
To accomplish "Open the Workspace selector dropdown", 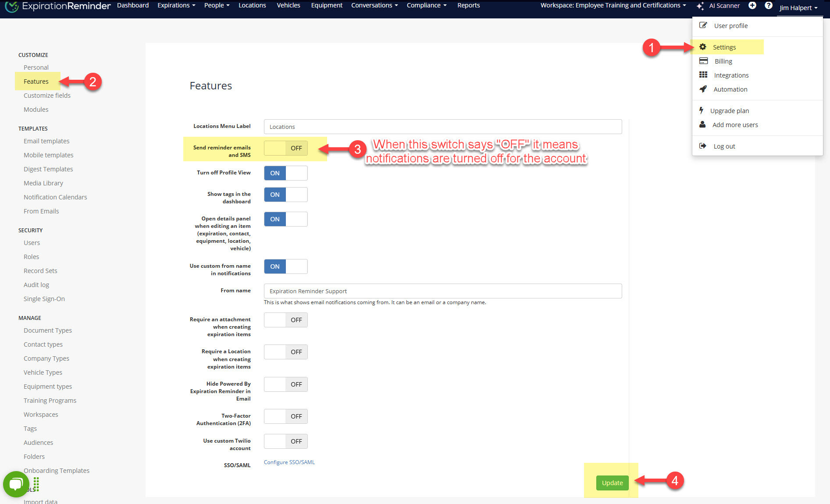I will [613, 5].
